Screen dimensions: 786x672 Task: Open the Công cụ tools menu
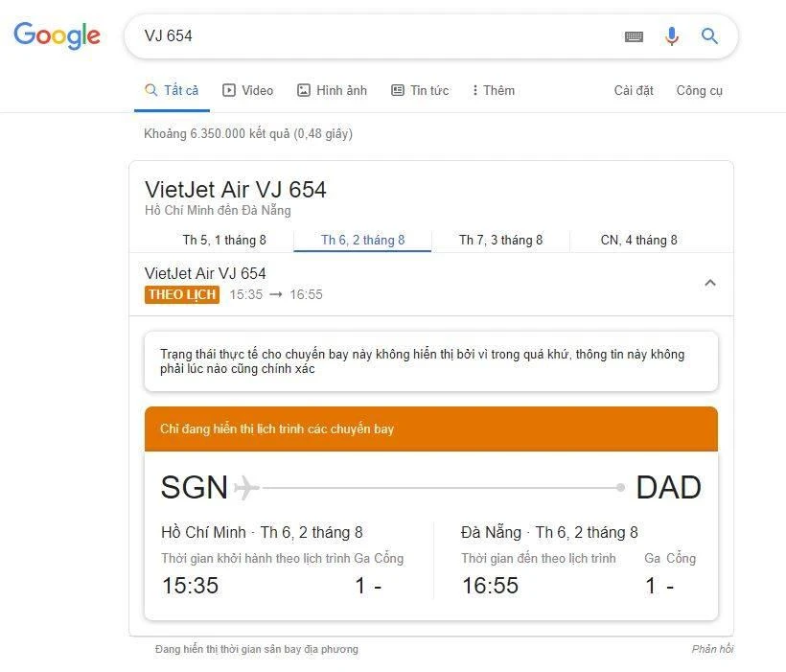699,90
